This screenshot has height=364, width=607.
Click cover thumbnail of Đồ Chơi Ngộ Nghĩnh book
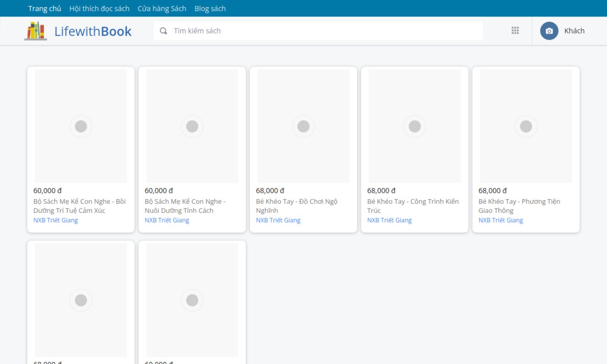click(303, 126)
